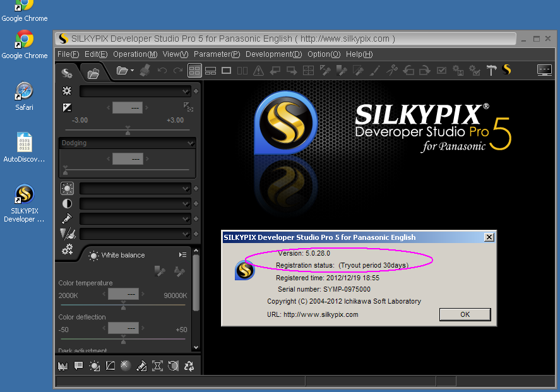Adjust the Color deflection slider

tap(123, 339)
